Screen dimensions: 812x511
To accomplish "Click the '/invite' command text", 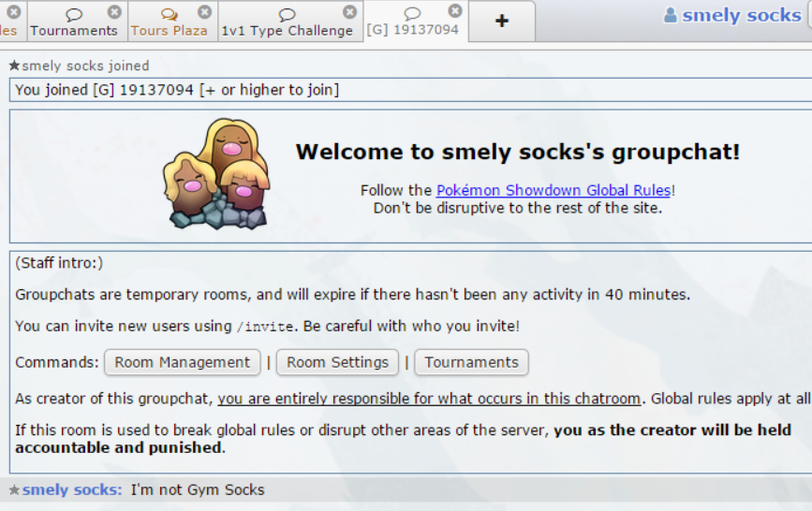I will click(x=265, y=327).
